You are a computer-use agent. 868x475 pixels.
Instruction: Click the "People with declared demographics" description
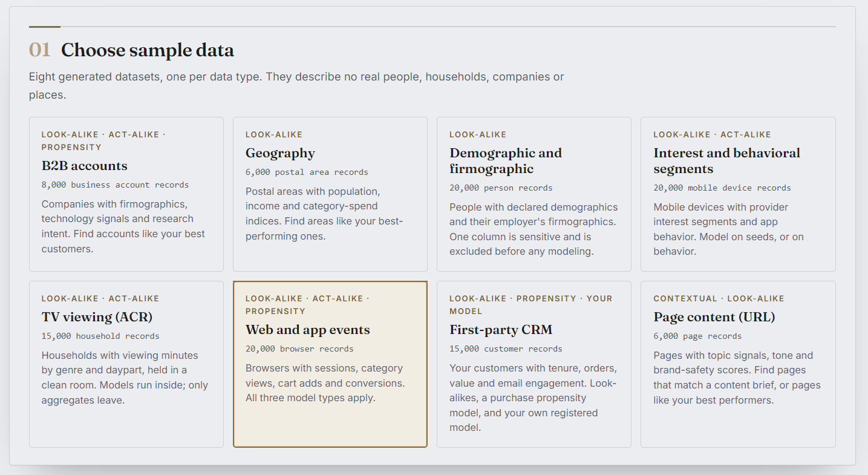[534, 229]
